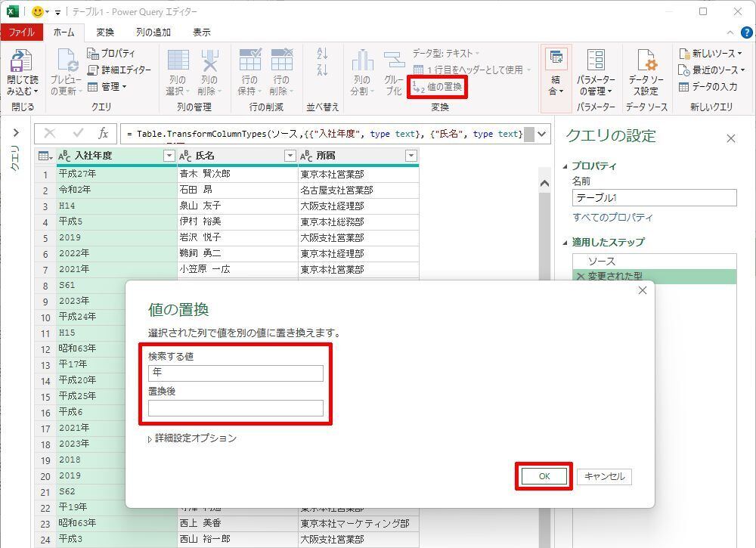Click the プレビューの更新 refresh icon
756x548 pixels.
coord(66,63)
